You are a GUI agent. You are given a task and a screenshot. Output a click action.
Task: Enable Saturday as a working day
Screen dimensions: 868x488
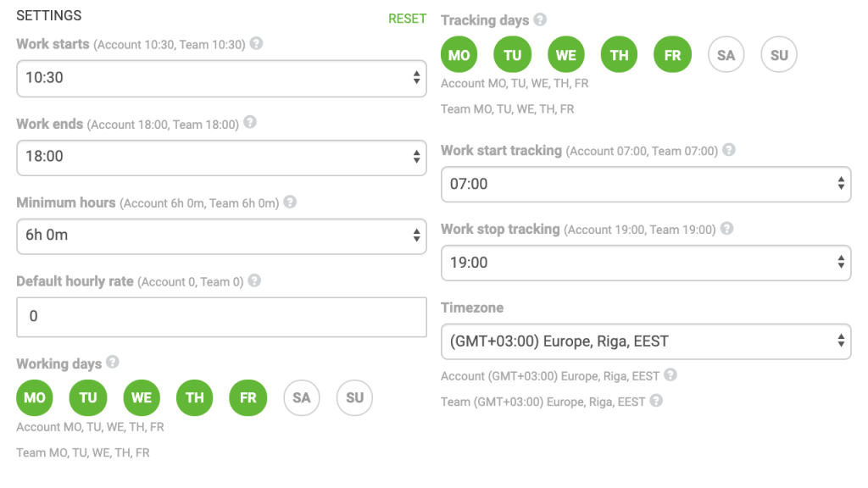coord(301,397)
